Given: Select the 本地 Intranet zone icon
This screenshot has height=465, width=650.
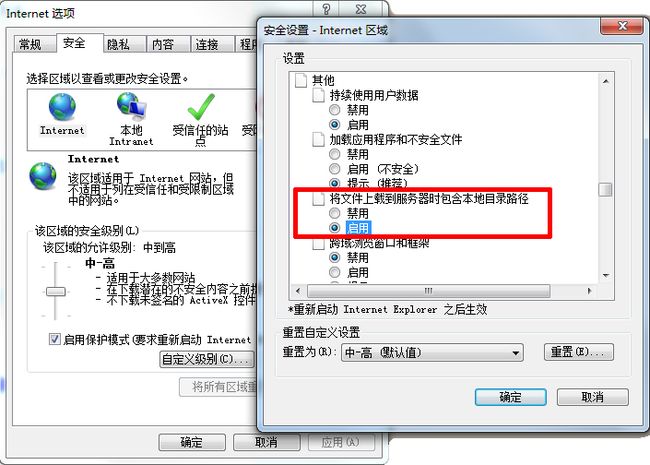Looking at the screenshot, I should [x=131, y=106].
